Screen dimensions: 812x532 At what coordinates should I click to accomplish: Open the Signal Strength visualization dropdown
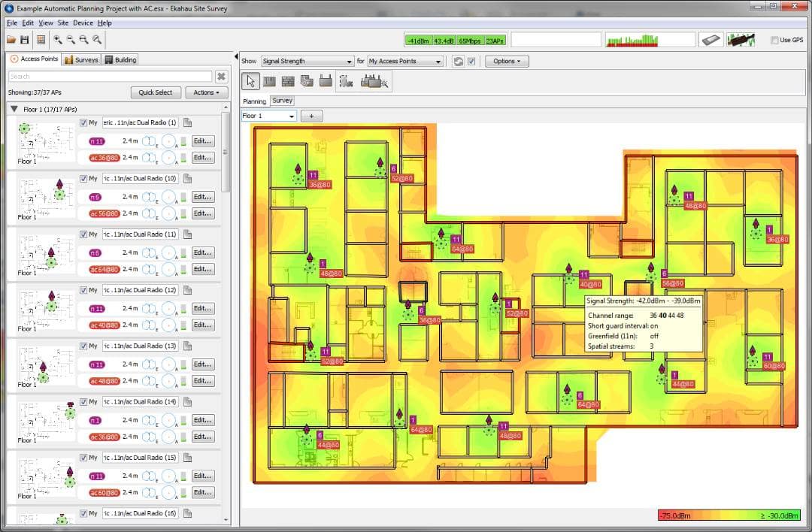[308, 61]
